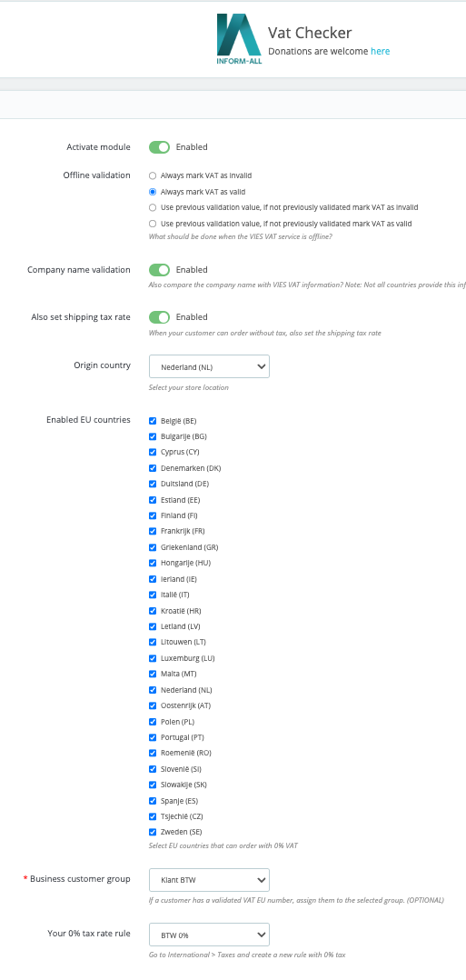Choose previous validation, else mark invalid
Screen dimensions: 466x980
(153, 207)
